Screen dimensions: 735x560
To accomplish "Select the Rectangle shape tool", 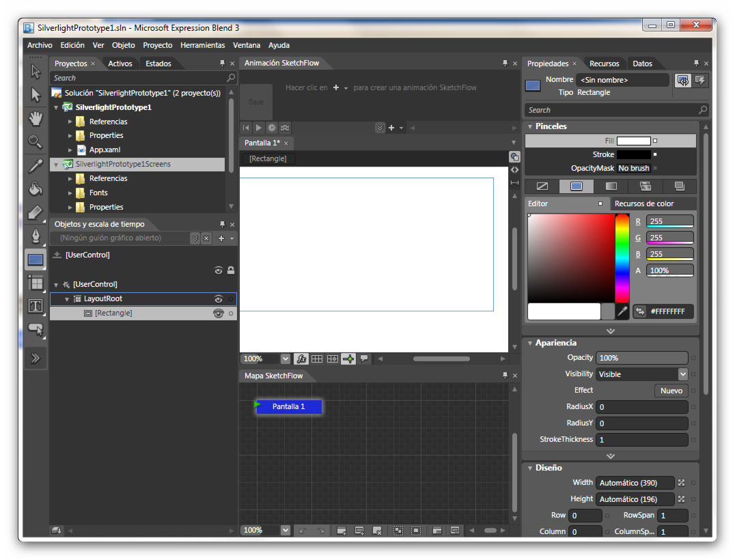I will point(36,260).
